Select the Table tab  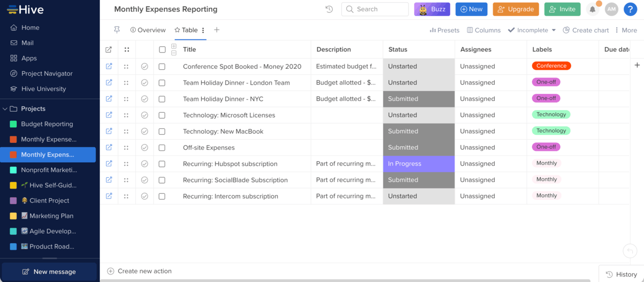[x=186, y=30]
